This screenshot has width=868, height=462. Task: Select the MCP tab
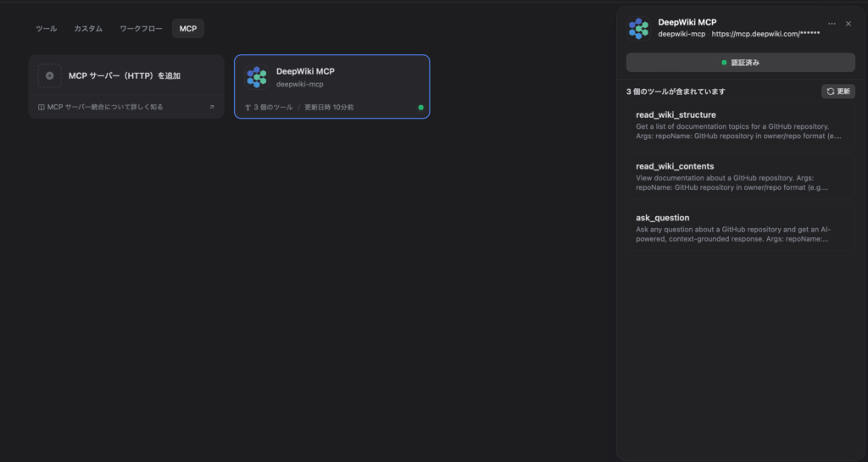click(x=188, y=29)
